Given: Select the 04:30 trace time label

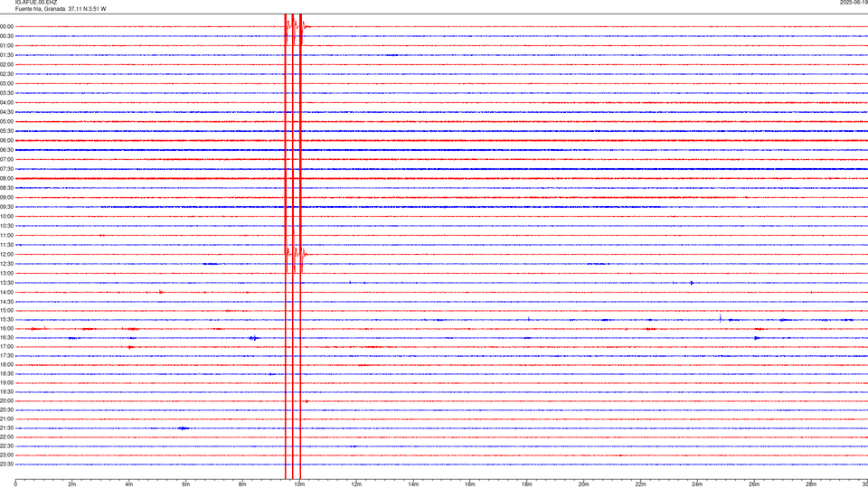Looking at the screenshot, I should point(6,112).
